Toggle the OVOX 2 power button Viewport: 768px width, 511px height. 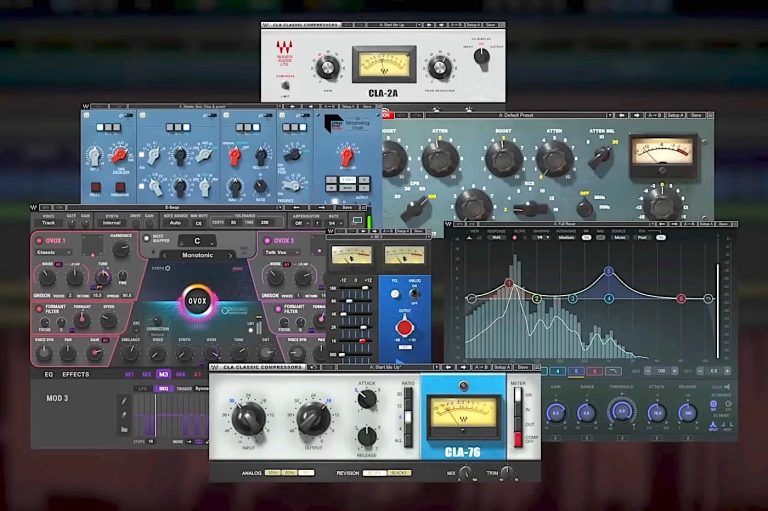(x=270, y=241)
